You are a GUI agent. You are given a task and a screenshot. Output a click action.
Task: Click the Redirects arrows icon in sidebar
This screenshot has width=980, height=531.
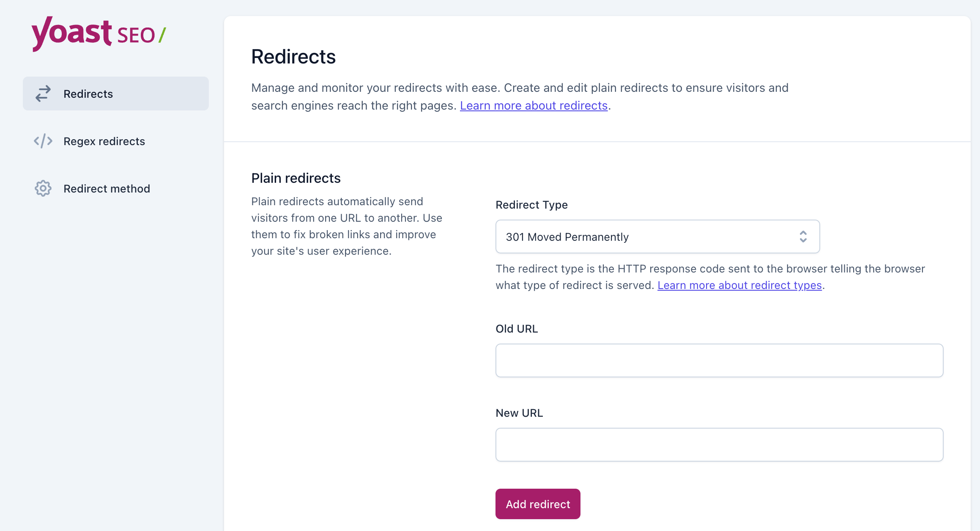click(x=43, y=94)
